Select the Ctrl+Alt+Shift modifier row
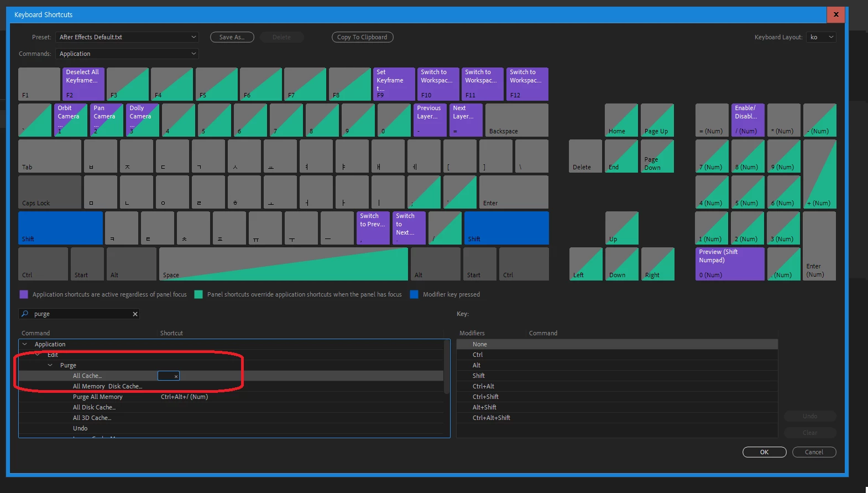The height and width of the screenshot is (493, 868). click(617, 418)
